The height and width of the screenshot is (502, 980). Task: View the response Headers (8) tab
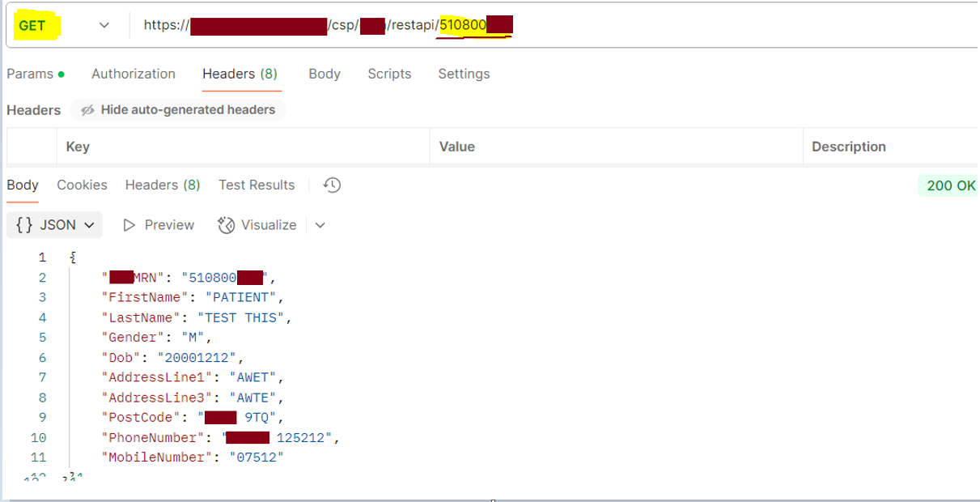tap(163, 185)
